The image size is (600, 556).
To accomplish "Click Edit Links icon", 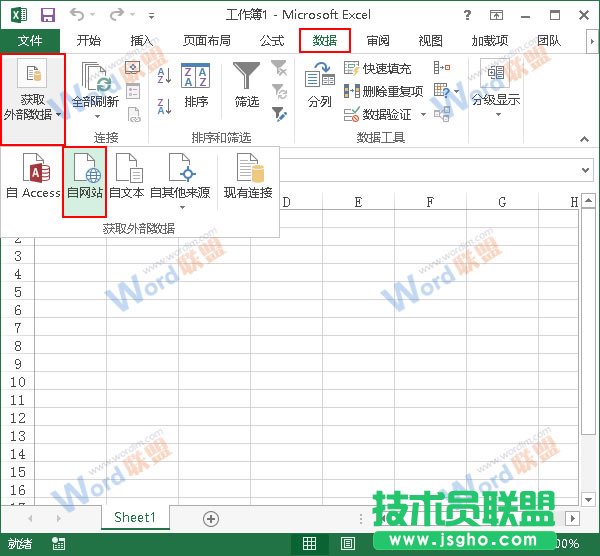I will [134, 114].
